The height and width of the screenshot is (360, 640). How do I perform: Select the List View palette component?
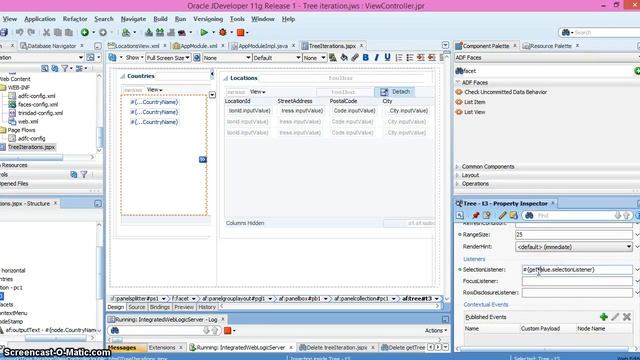click(474, 112)
